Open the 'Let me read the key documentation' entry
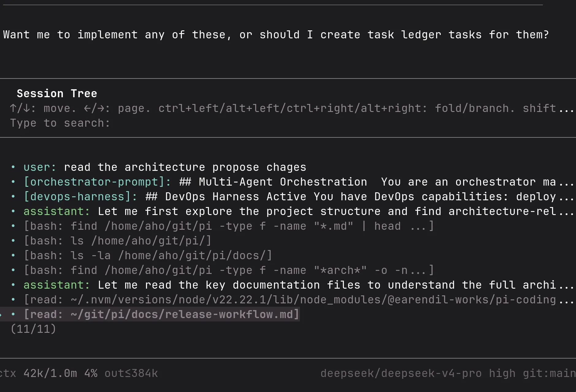The image size is (576, 392). click(x=298, y=285)
